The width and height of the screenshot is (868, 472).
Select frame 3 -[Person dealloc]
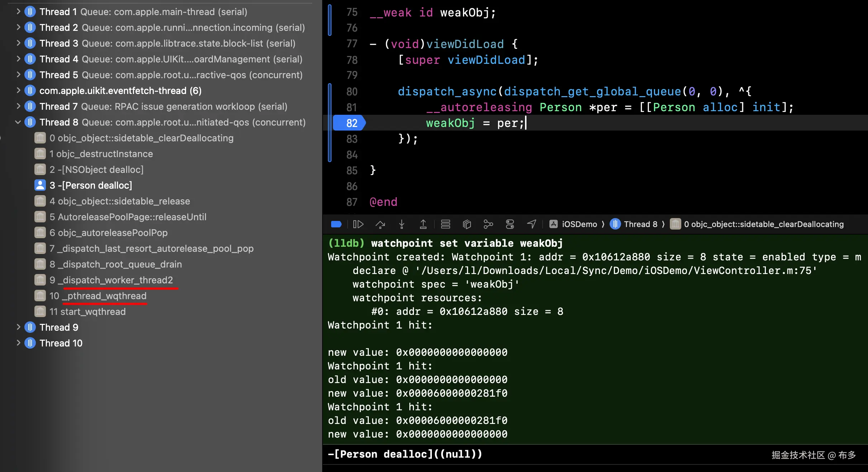91,185
